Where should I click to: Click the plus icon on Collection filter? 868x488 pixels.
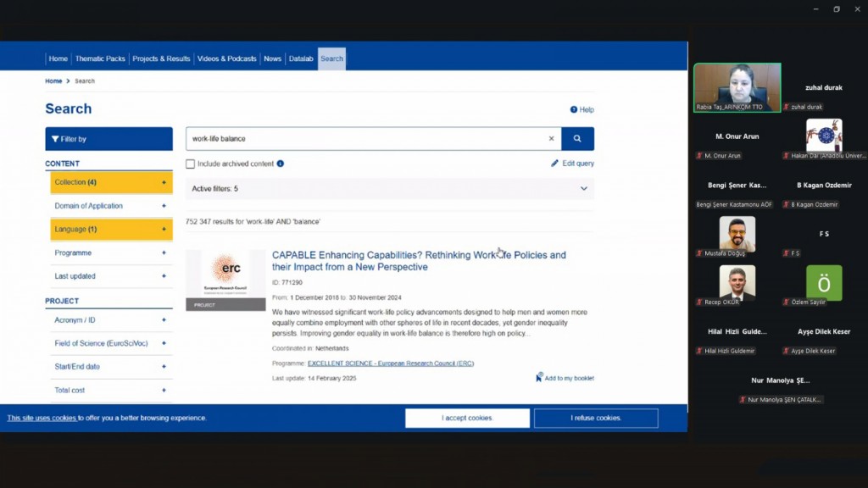[x=164, y=183]
